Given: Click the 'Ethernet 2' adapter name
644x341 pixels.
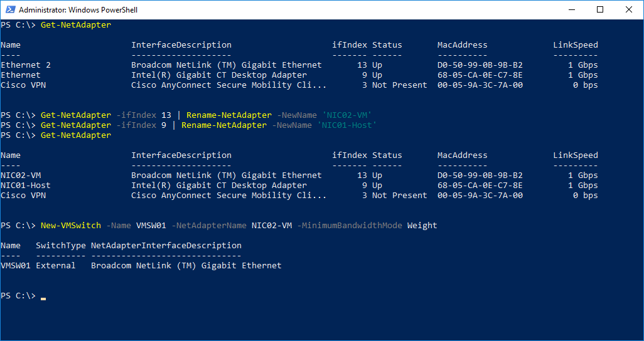Looking at the screenshot, I should (x=26, y=65).
